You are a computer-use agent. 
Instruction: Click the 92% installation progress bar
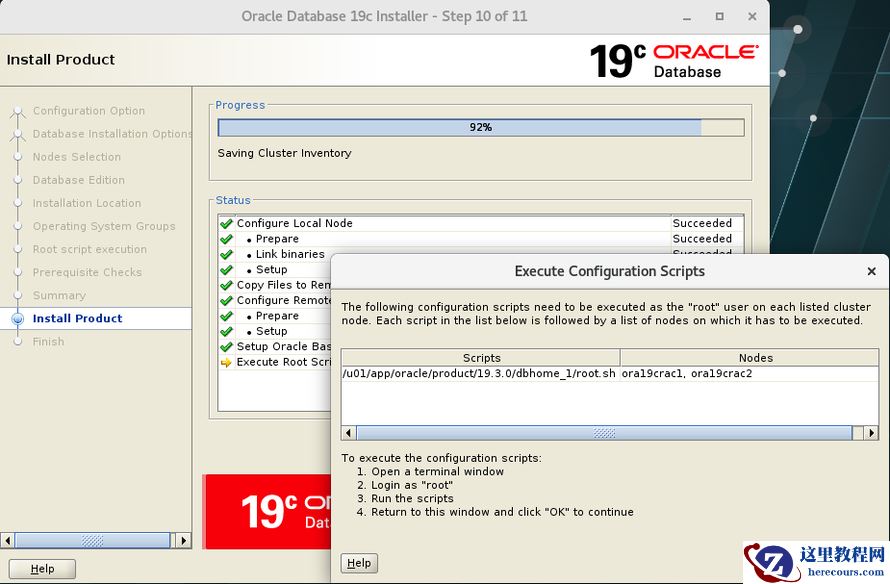[x=481, y=127]
